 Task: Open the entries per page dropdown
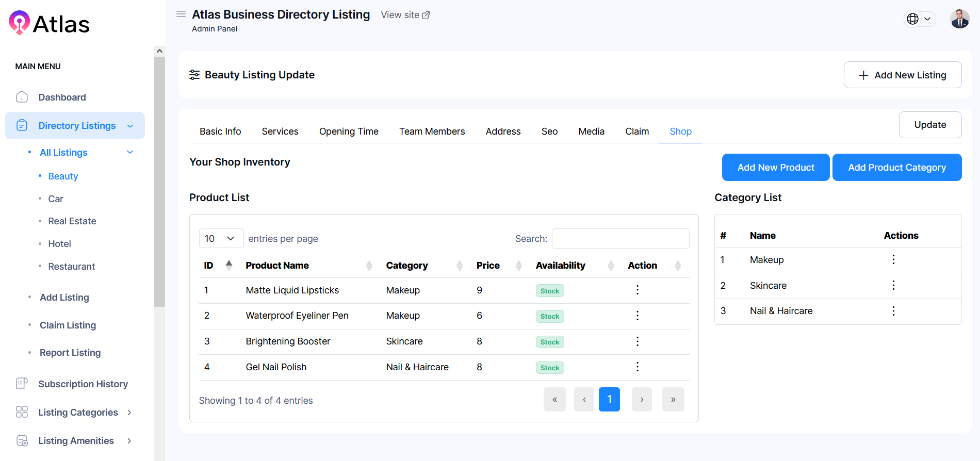[x=221, y=238]
